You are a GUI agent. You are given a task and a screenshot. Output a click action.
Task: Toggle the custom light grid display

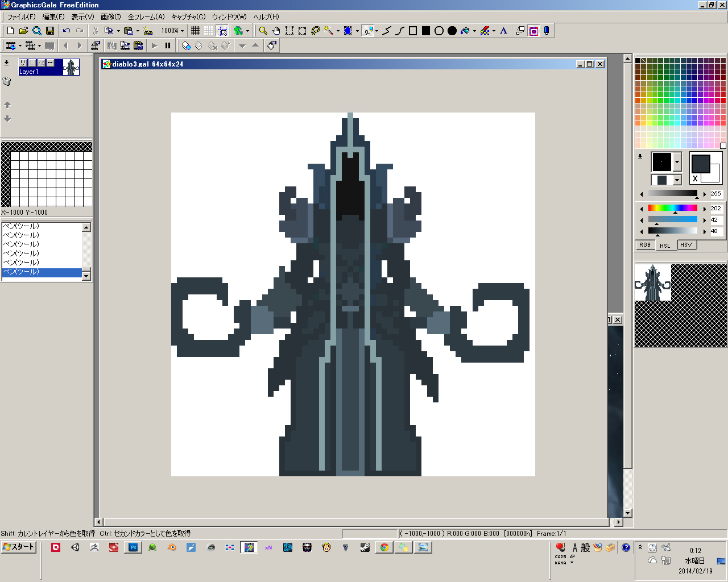209,31
